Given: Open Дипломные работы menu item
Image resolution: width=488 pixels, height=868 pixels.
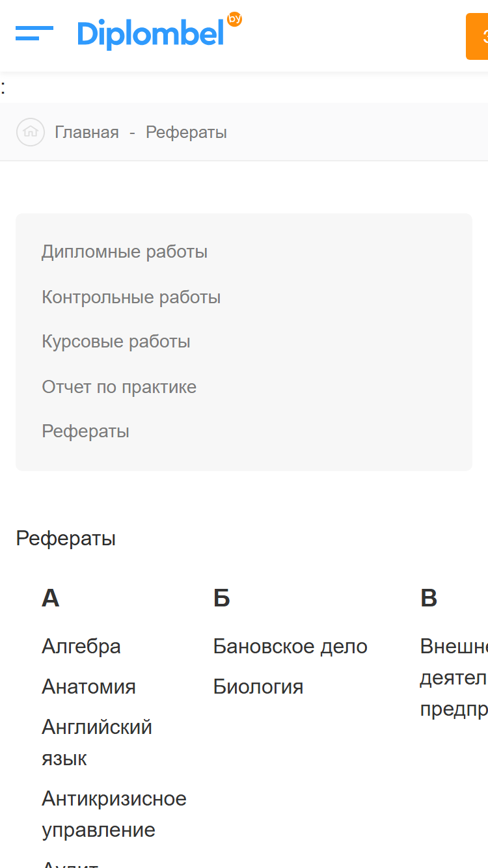Looking at the screenshot, I should (x=125, y=251).
